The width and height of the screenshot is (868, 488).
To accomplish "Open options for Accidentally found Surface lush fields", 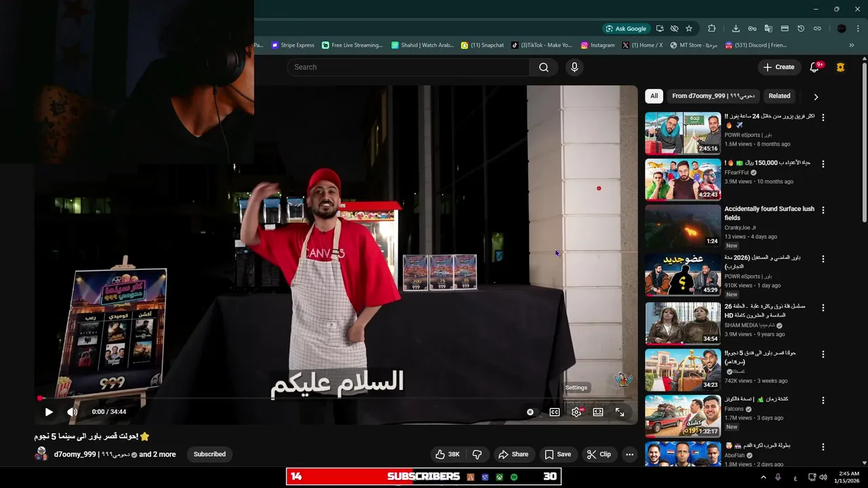I will 823,210.
